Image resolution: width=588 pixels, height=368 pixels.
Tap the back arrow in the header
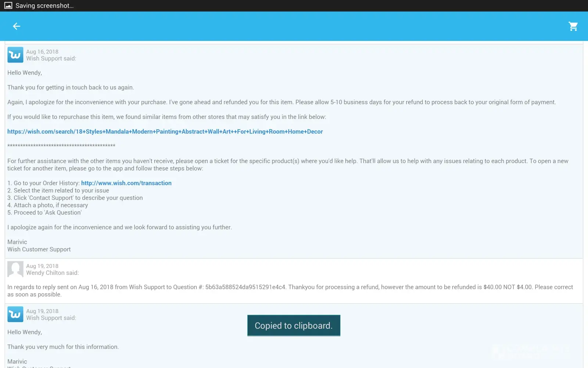[x=17, y=26]
